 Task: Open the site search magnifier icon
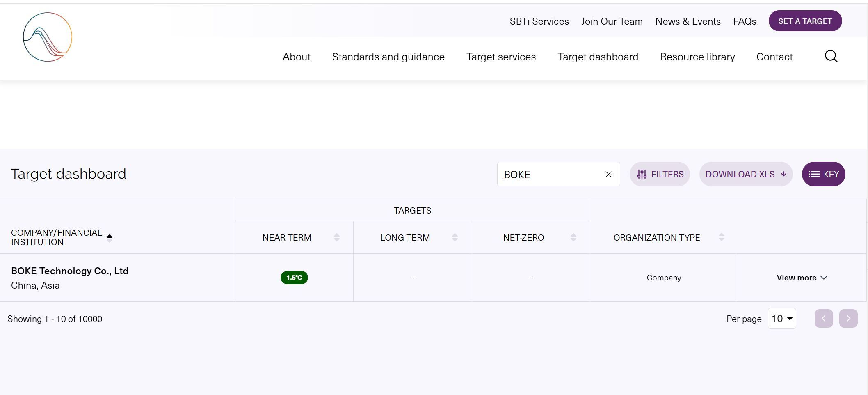831,56
